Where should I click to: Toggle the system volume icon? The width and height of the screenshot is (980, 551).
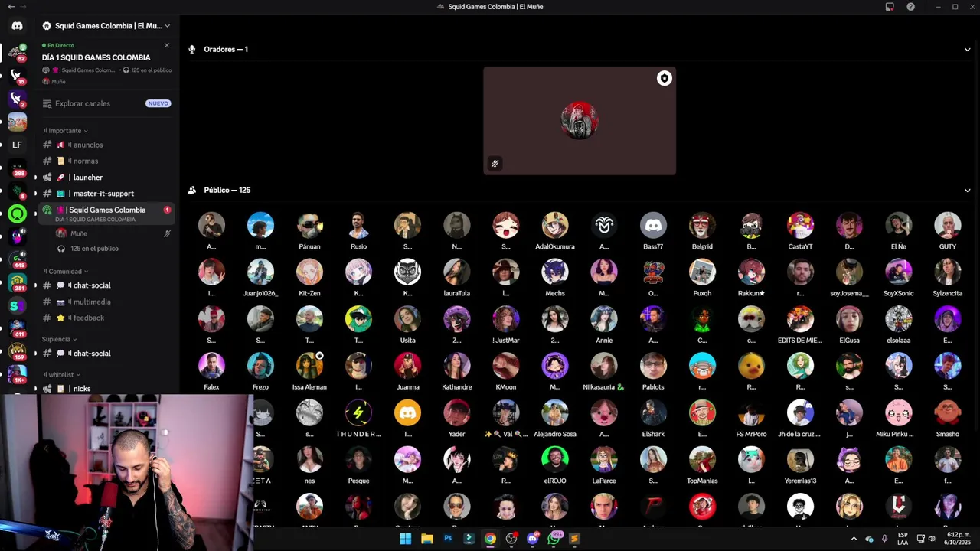tap(932, 539)
